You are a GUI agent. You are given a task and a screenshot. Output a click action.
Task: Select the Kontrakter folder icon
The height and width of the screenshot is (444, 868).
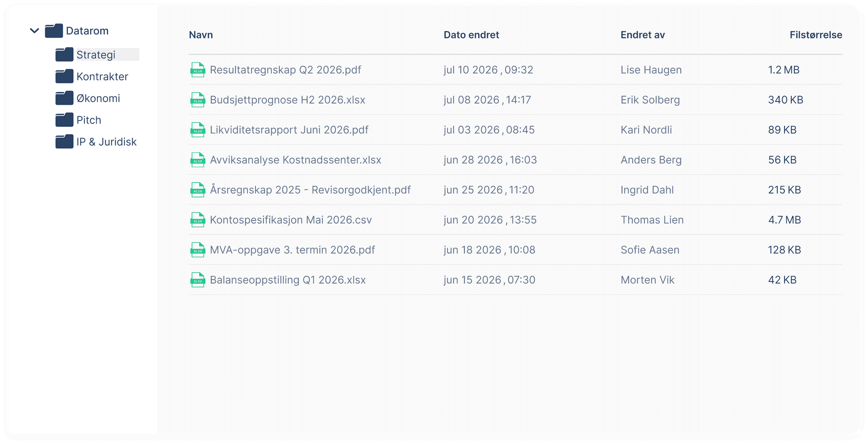[64, 76]
